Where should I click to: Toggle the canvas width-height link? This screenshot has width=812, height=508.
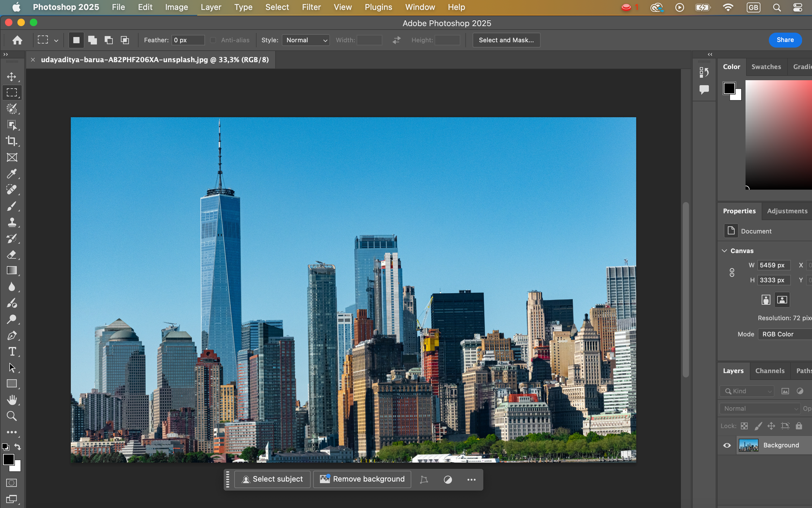(x=732, y=272)
